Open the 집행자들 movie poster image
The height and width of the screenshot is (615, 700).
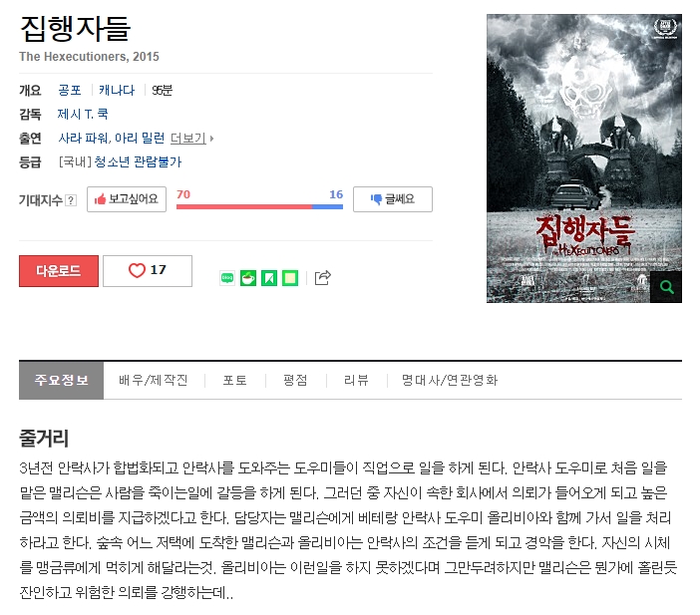pos(584,158)
